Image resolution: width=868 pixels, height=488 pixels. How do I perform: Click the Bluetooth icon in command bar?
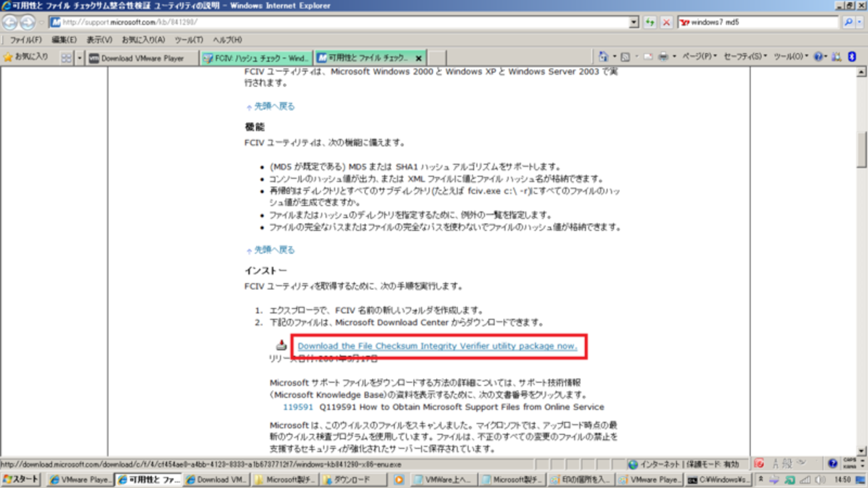(852, 57)
